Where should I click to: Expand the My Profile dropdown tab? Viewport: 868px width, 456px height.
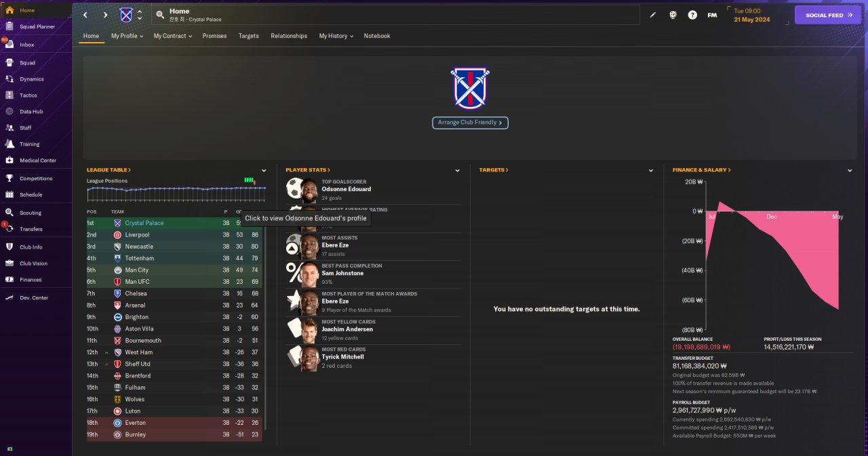[127, 36]
